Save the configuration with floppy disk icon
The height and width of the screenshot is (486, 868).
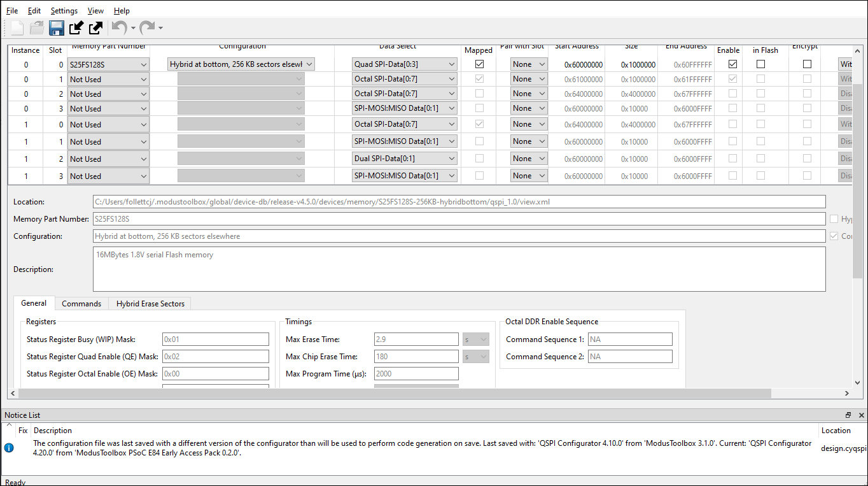click(57, 27)
